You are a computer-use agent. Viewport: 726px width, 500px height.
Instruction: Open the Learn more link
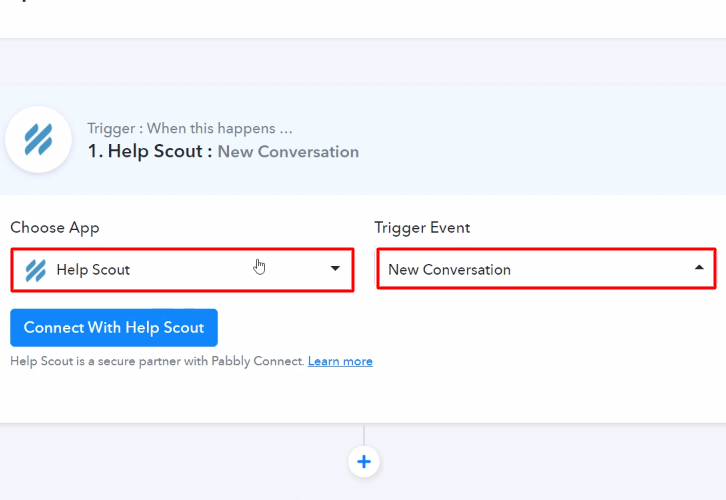340,361
